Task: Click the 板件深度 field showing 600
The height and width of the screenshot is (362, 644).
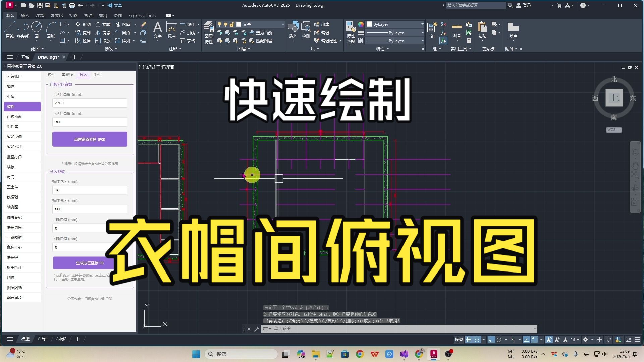Action: click(90, 209)
